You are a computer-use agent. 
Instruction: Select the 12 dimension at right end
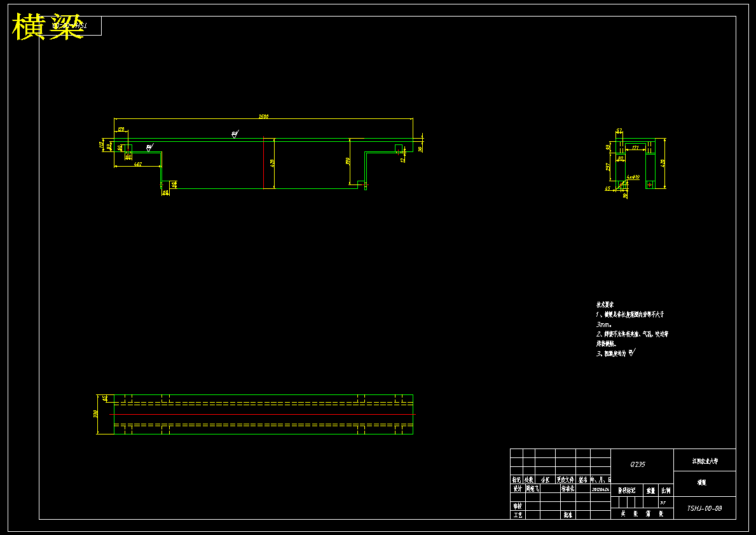click(402, 159)
